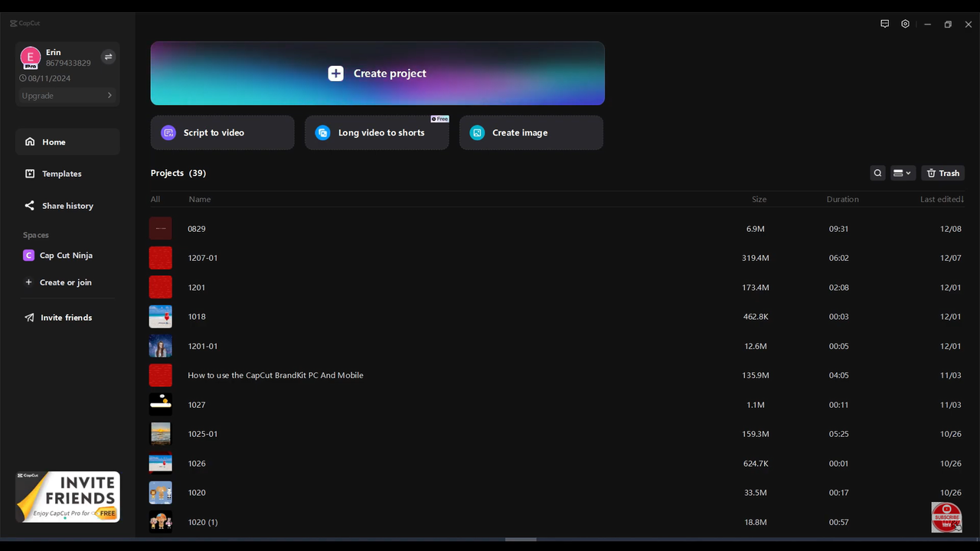
Task: Open Share history
Action: coord(67,205)
